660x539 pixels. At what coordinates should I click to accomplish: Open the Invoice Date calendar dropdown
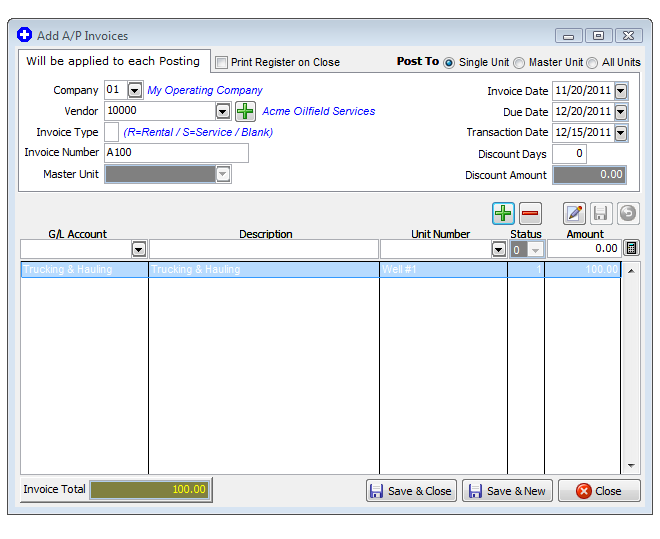pyautogui.click(x=621, y=91)
